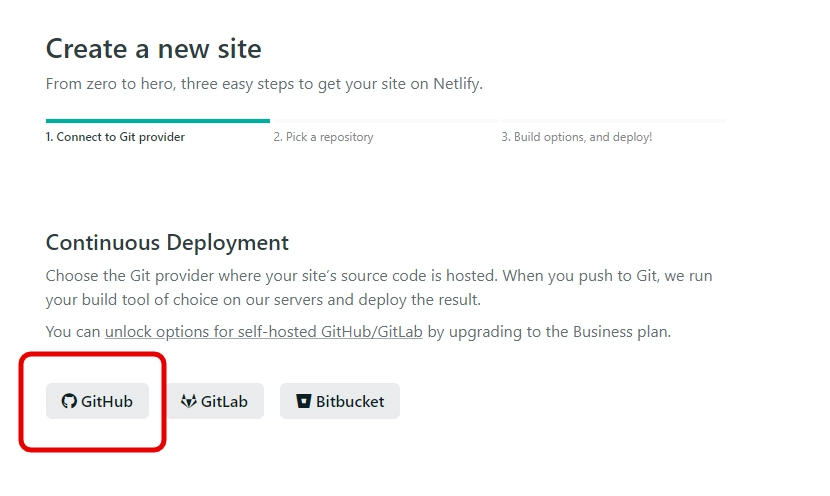830x496 pixels.
Task: Click the Continuous Deployment heading
Action: [167, 242]
